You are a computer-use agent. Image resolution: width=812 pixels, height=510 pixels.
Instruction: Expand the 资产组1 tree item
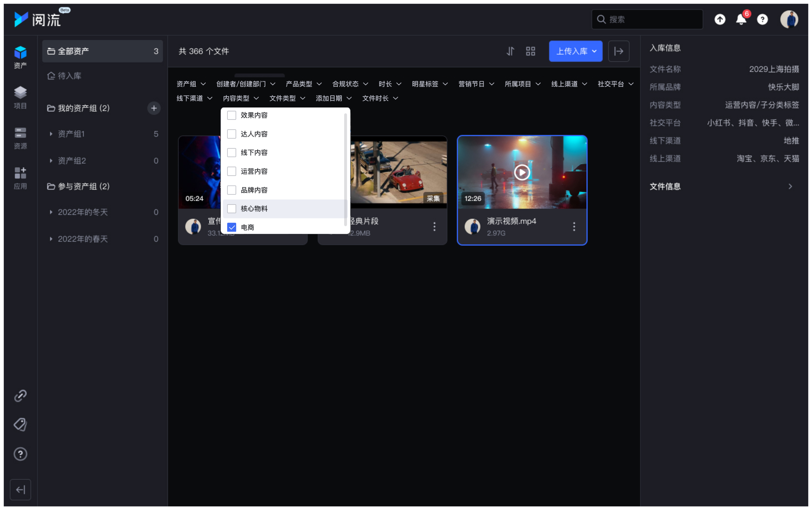pyautogui.click(x=51, y=134)
